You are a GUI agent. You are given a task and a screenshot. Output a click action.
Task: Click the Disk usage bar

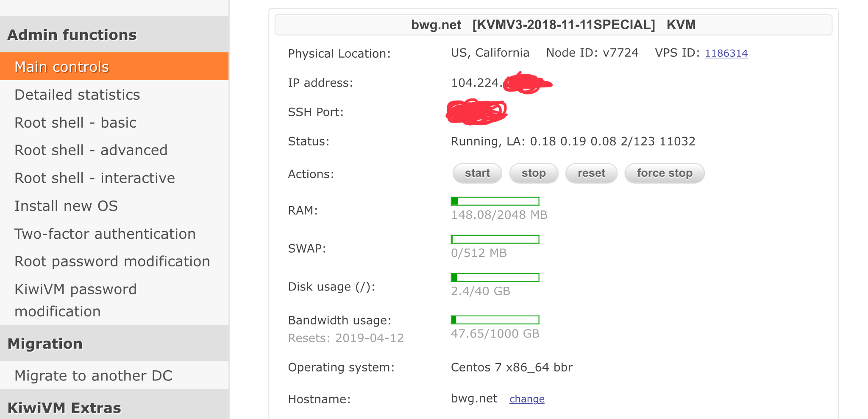(495, 277)
